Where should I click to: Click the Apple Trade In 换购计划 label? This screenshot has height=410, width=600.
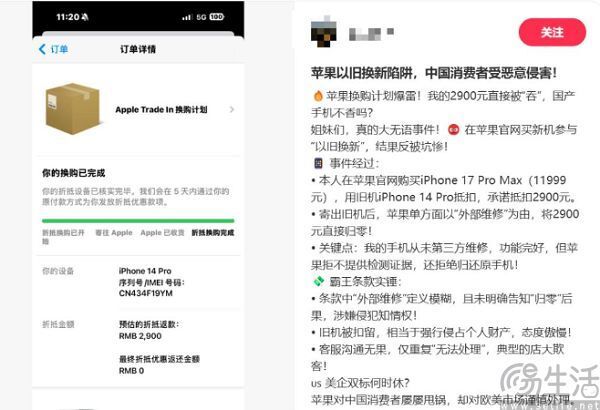161,109
